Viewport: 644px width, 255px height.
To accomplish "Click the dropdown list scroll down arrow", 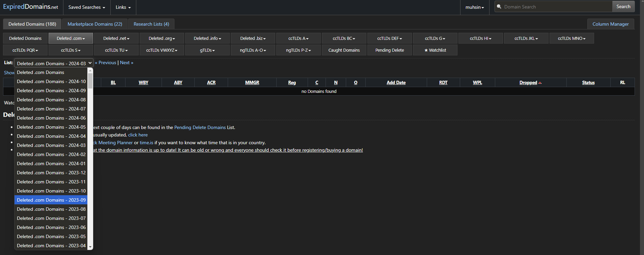I will 90,247.
